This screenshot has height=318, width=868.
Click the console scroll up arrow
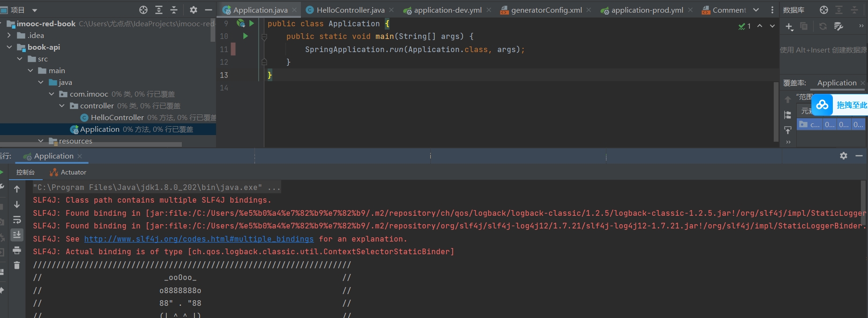point(17,189)
